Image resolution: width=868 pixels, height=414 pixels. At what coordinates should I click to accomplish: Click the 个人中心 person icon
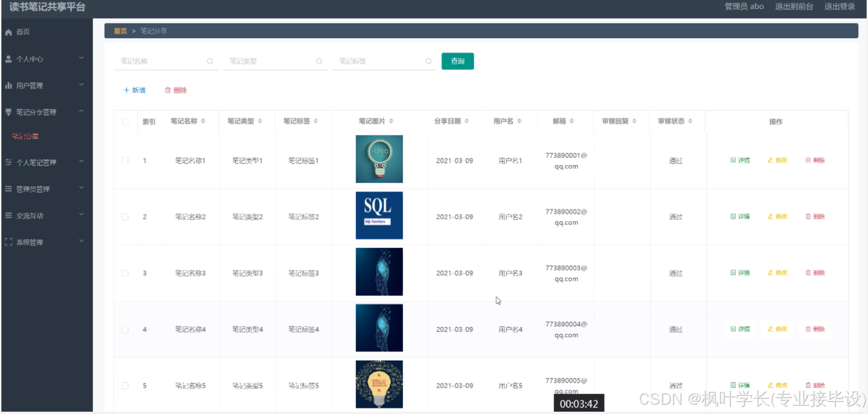coord(8,59)
